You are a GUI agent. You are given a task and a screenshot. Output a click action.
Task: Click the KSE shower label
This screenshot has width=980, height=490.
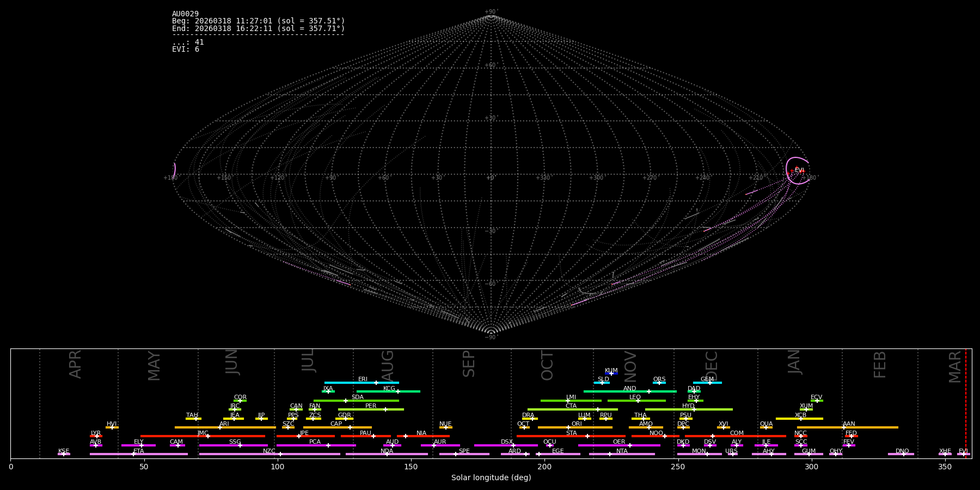(x=64, y=451)
